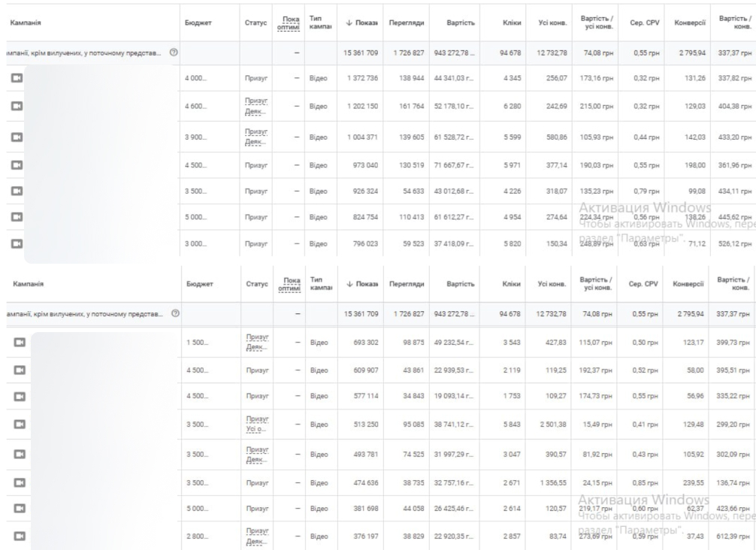Select the all-conversions value 2 501,38
Image resolution: width=756 pixels, height=550 pixels.
(552, 425)
